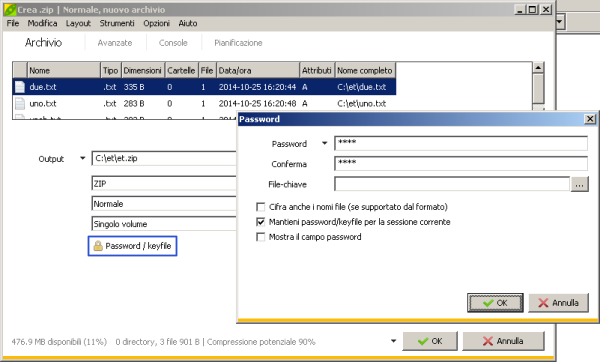
Task: Cancel password dialog with Annulla
Action: tap(558, 303)
